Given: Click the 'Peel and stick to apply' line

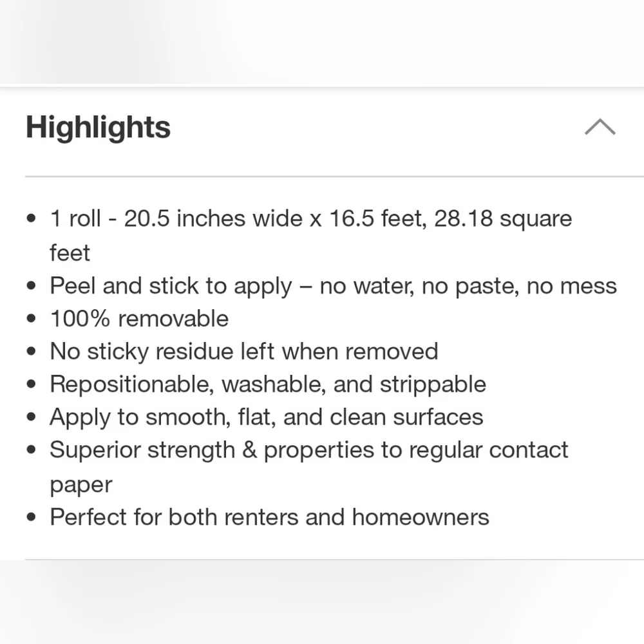Looking at the screenshot, I should pos(333,287).
